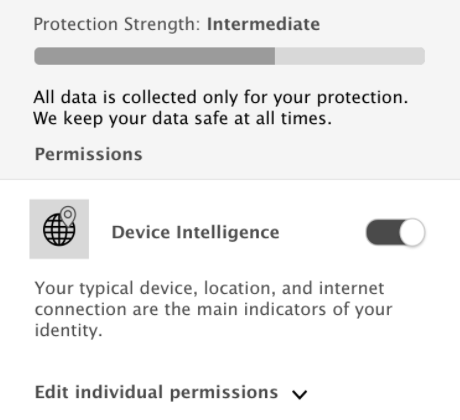
Task: Click the filled dark portion of strength bar
Action: pyautogui.click(x=155, y=56)
